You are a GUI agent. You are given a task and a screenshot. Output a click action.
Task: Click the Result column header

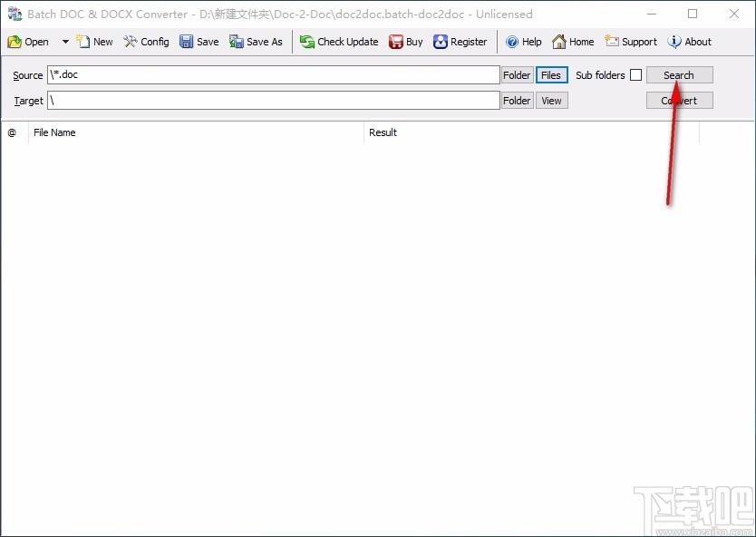point(531,132)
